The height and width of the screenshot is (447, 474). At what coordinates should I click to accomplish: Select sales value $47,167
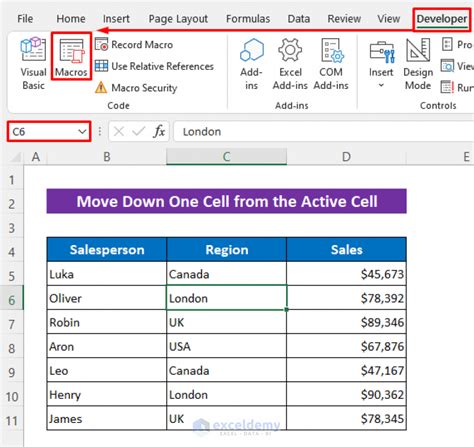click(x=346, y=370)
